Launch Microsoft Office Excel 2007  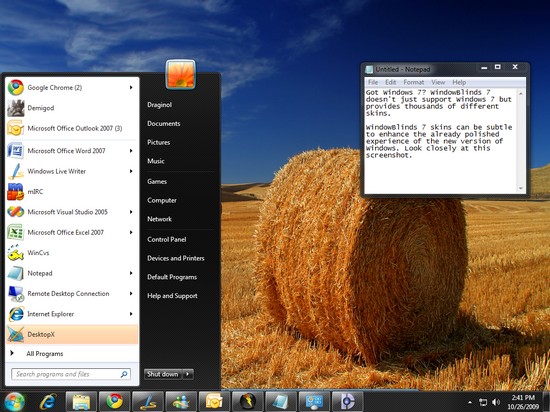coord(72,232)
